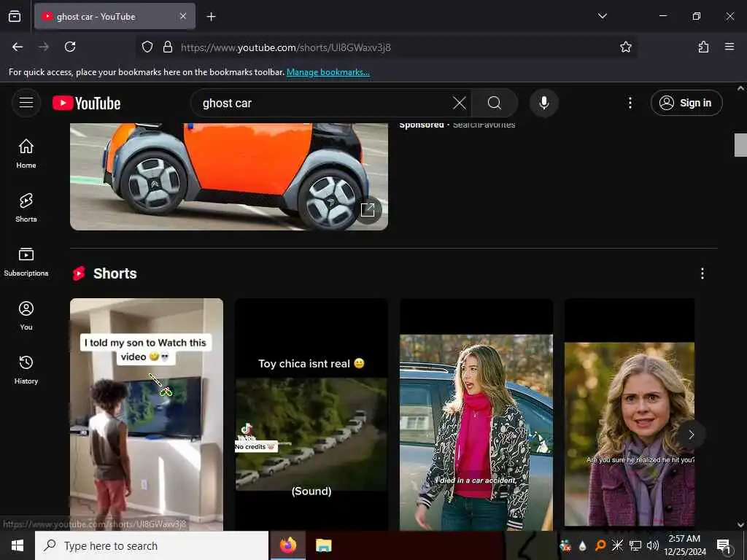Open Subscriptions in the sidebar
This screenshot has width=747, height=560.
26,262
